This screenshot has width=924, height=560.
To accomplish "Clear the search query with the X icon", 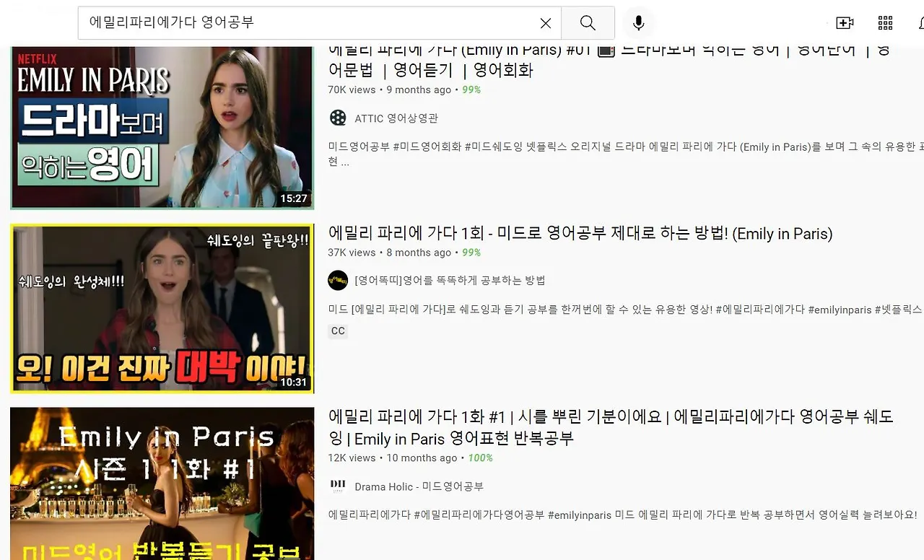I will pyautogui.click(x=545, y=22).
